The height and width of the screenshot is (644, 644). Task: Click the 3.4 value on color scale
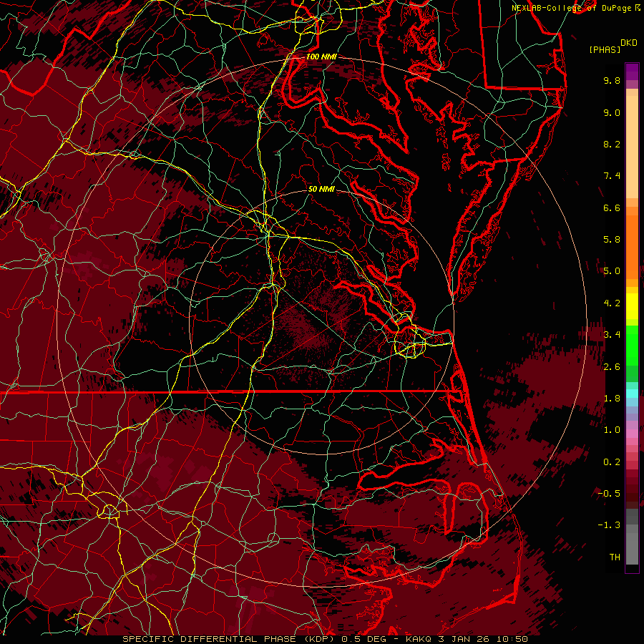click(x=612, y=335)
